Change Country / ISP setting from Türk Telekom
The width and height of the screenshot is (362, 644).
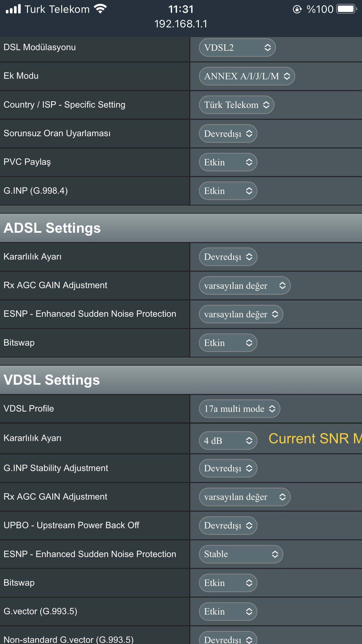pos(236,105)
